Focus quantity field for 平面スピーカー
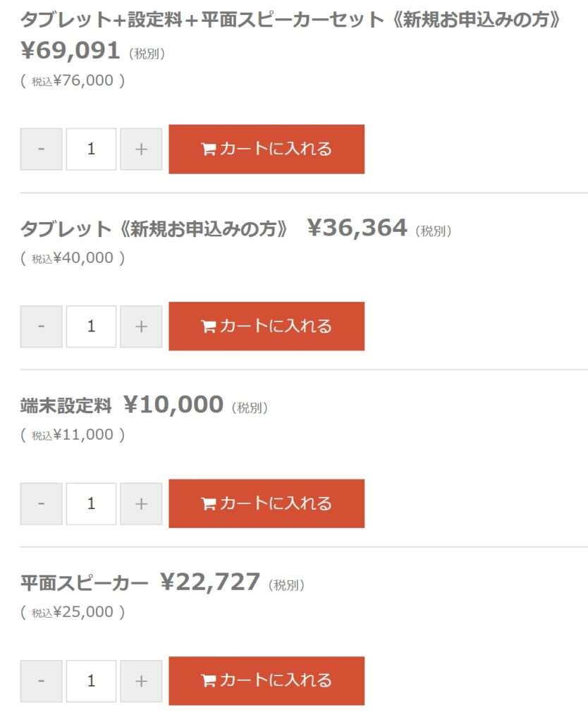Screen dimensions: 588x722 [x=91, y=680]
